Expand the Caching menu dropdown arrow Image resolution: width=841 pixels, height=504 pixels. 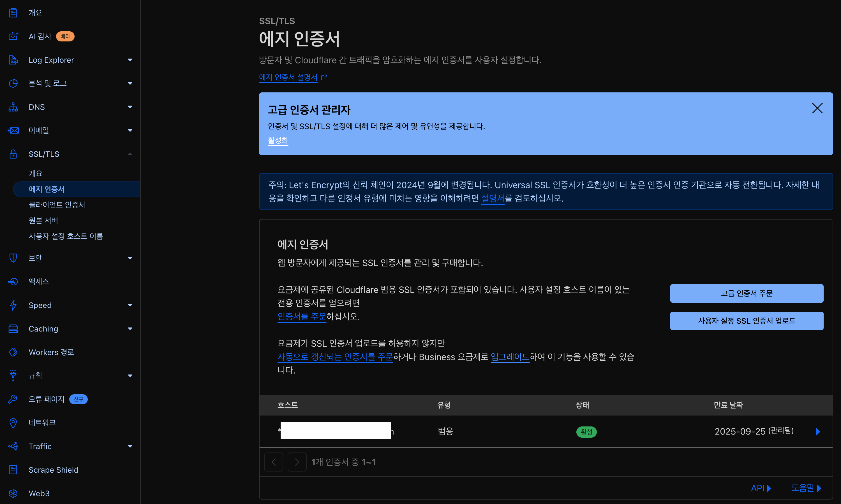tap(130, 329)
